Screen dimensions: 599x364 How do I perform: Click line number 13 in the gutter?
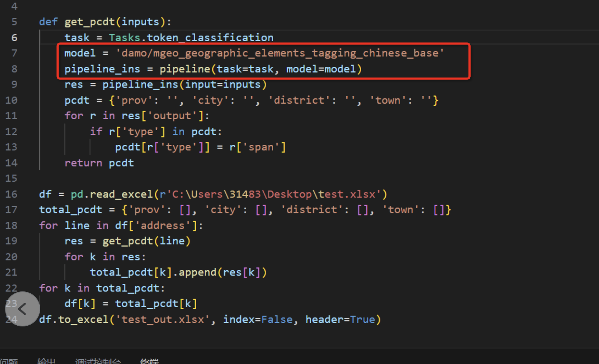[x=11, y=147]
